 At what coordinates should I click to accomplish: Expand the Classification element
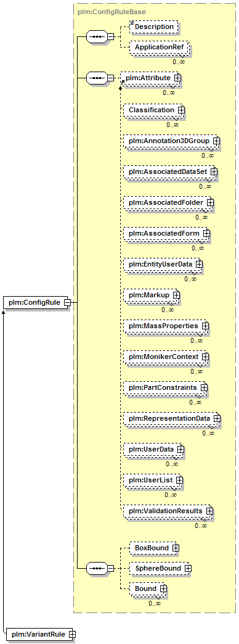tap(180, 110)
